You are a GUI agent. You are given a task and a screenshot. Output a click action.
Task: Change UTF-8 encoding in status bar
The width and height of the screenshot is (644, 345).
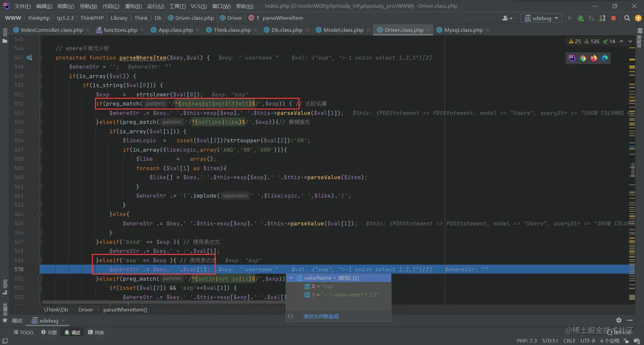coord(588,341)
